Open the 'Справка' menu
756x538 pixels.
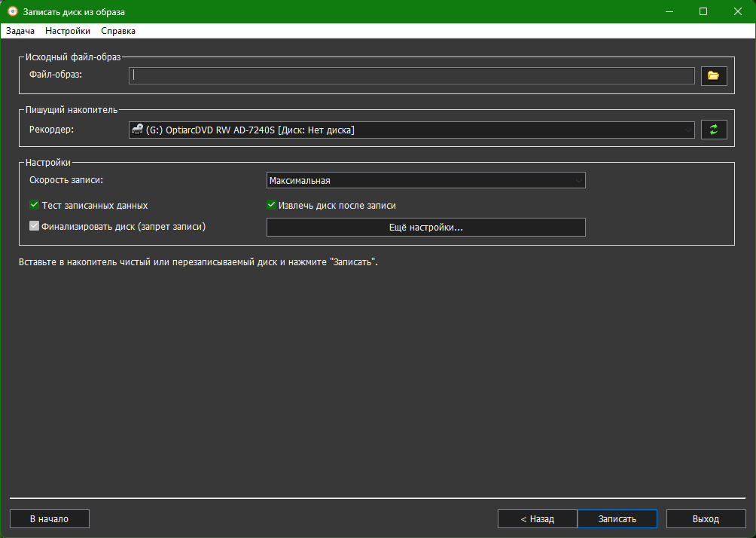pos(118,31)
